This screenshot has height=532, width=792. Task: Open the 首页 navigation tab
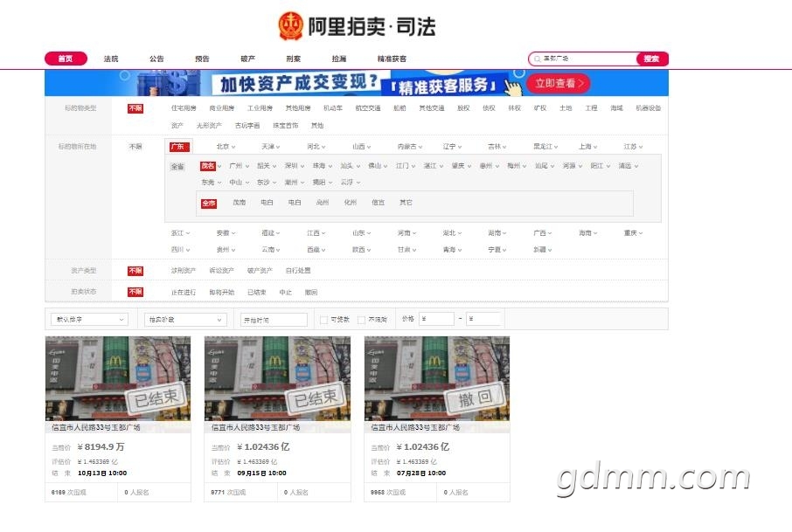[x=66, y=59]
